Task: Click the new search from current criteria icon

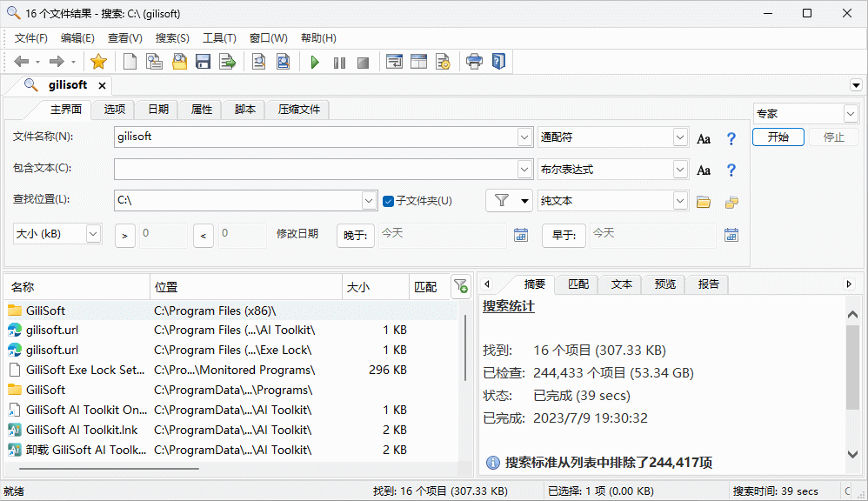Action: click(155, 62)
